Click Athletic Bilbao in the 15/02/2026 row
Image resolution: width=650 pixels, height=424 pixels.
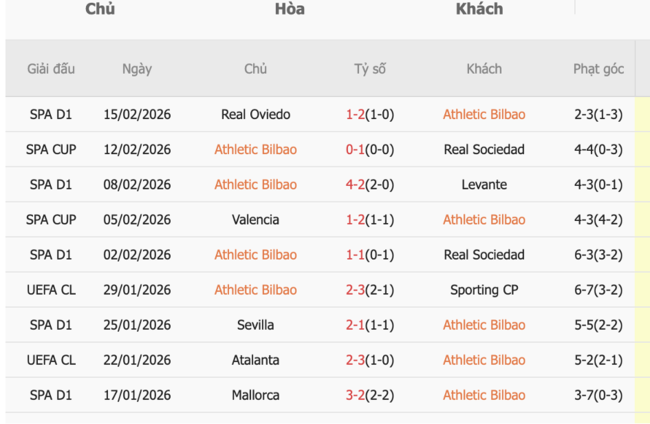[x=484, y=114]
